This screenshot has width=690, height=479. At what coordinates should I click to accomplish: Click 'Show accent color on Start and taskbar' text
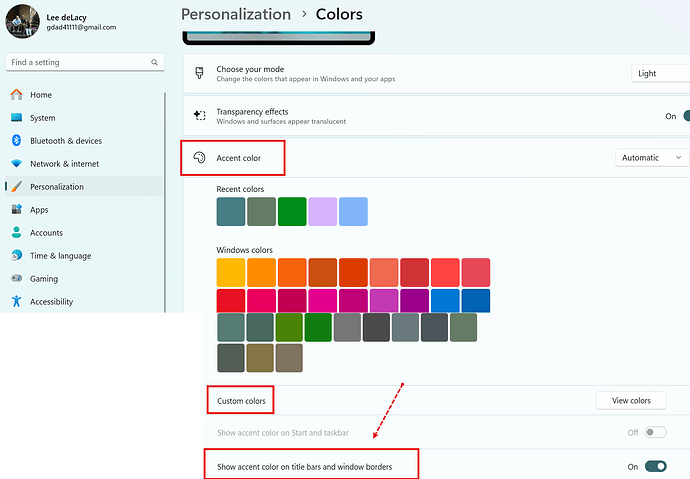283,433
